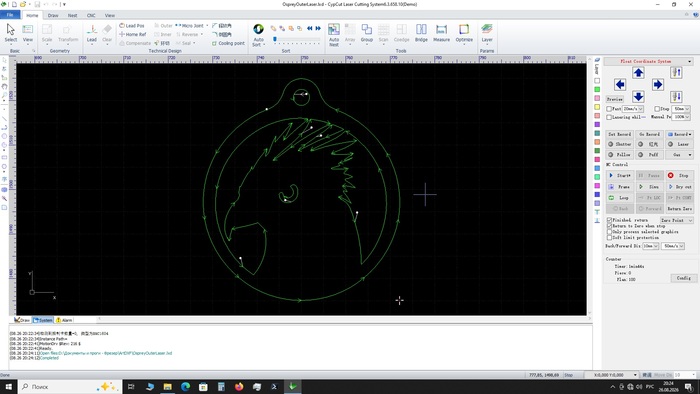Viewport: 700px width, 394px height.
Task: Click the Group tool
Action: pos(367,33)
